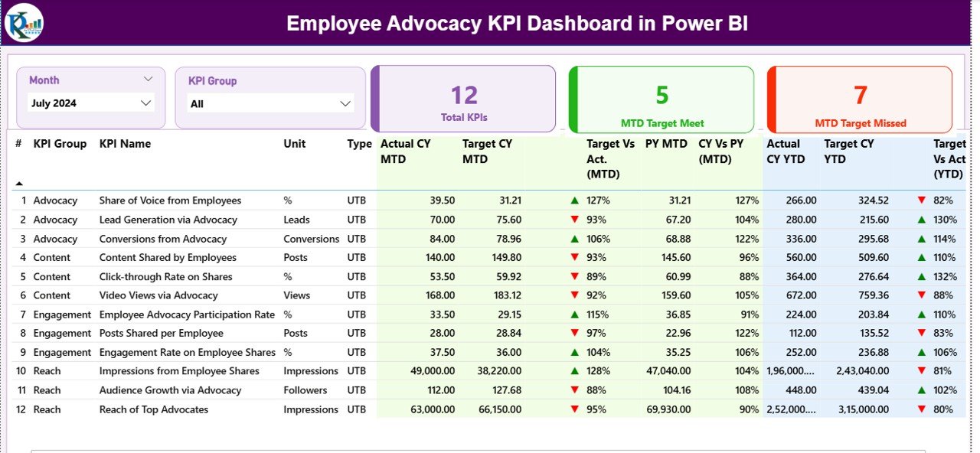
Task: Open the Month dropdown showing July 2024
Action: [x=145, y=103]
